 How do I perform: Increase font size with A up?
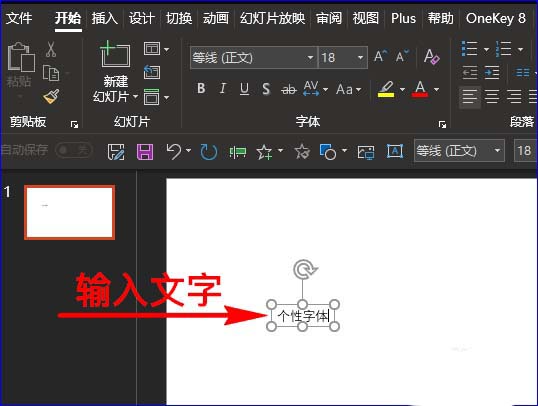[x=380, y=56]
